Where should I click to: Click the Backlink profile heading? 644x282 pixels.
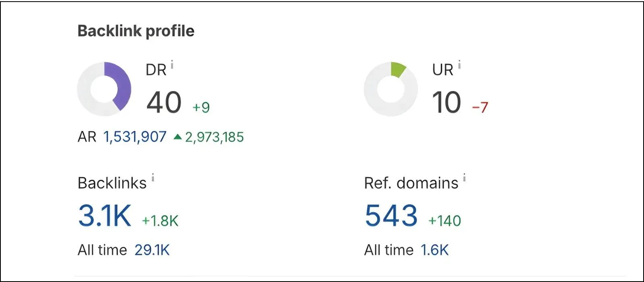[x=136, y=31]
